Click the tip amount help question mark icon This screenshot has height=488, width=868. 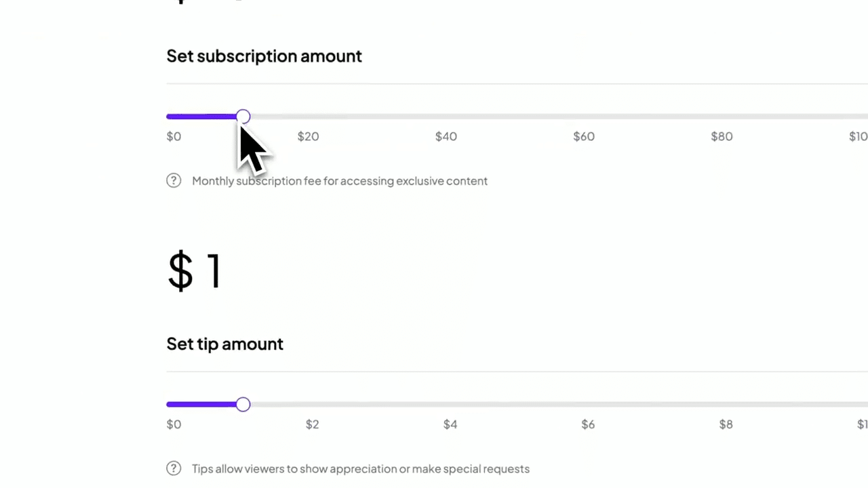[x=174, y=468]
